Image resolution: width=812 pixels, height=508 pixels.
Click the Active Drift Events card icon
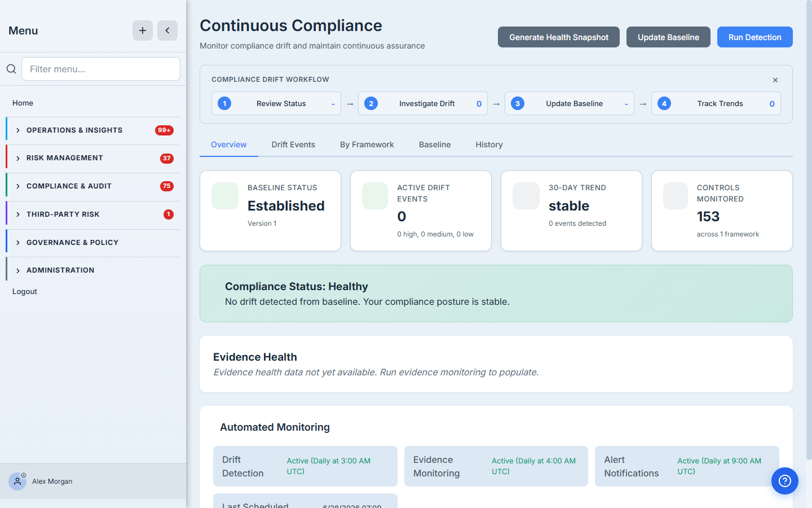pyautogui.click(x=375, y=196)
